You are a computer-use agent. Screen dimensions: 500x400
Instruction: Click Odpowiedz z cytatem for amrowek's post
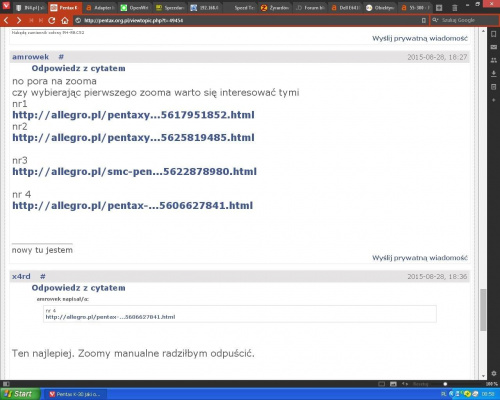tap(78, 68)
